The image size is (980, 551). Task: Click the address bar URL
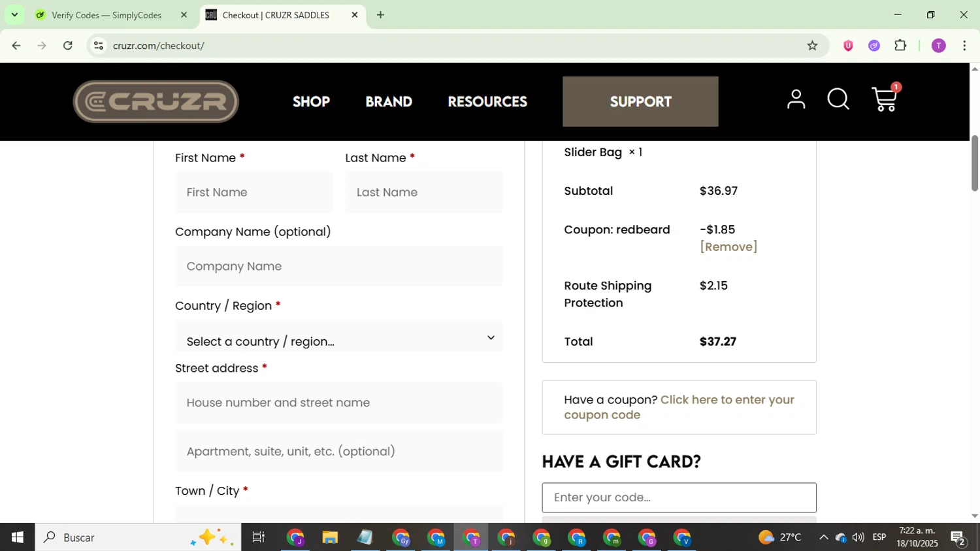[159, 46]
